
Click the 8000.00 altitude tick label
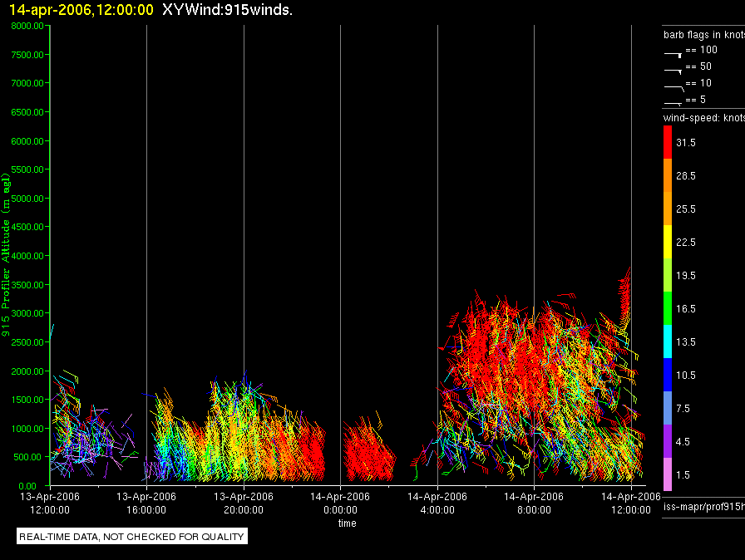[27, 26]
